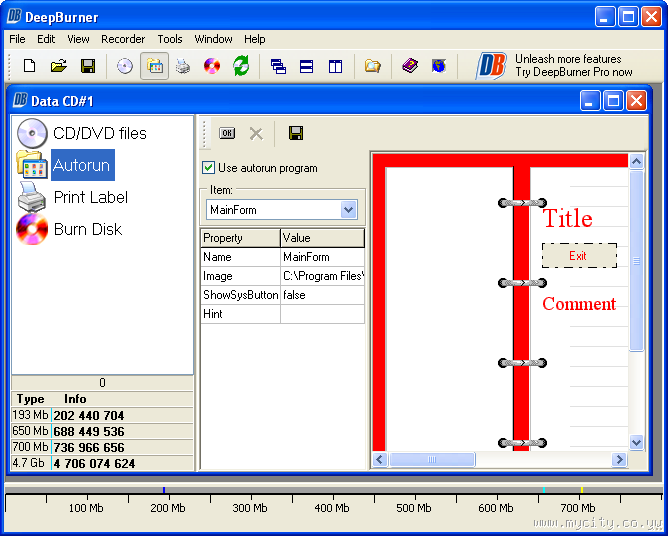Open the View menu
This screenshot has width=668, height=536.
pyautogui.click(x=78, y=39)
